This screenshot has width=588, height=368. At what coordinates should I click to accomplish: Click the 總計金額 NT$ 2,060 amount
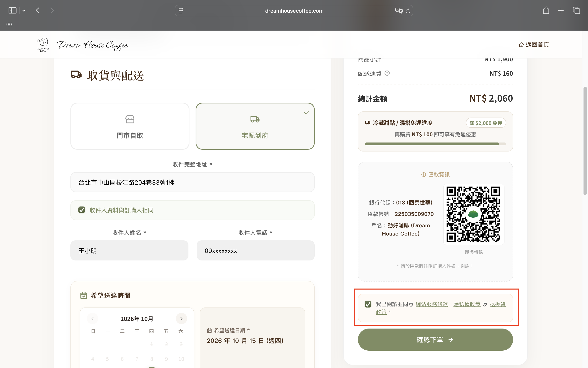[x=491, y=99]
